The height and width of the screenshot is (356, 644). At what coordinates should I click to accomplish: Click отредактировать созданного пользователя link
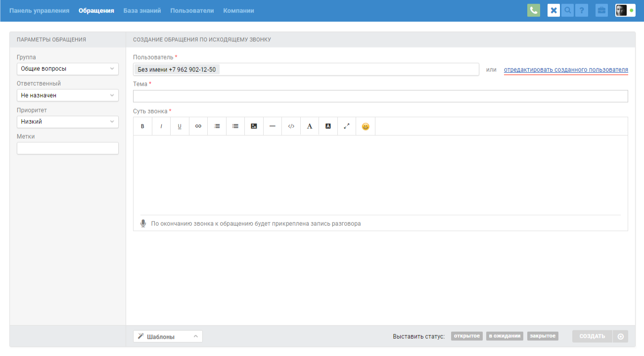pyautogui.click(x=566, y=70)
